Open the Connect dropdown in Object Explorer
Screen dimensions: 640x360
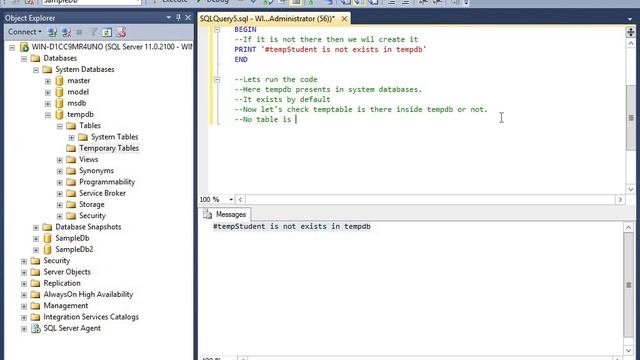tap(24, 32)
